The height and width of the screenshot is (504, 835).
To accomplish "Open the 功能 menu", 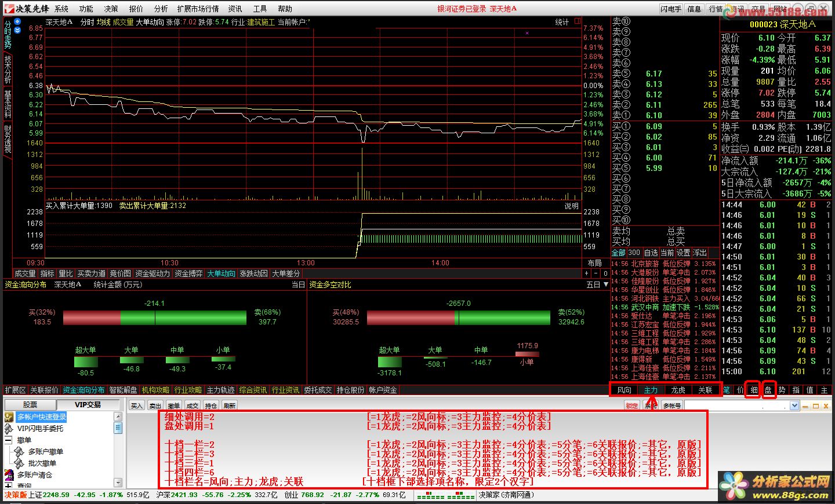I will tap(86, 9).
